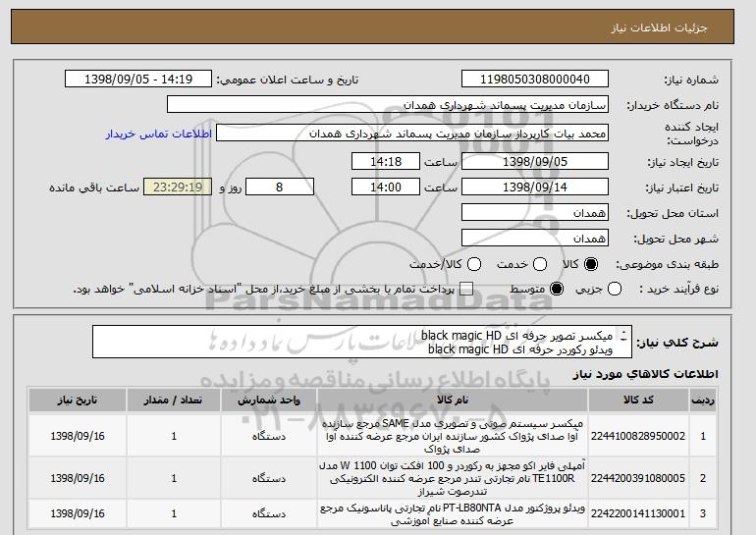
Task: Select the کالا/خدمت category radio button
Action: [x=474, y=264]
